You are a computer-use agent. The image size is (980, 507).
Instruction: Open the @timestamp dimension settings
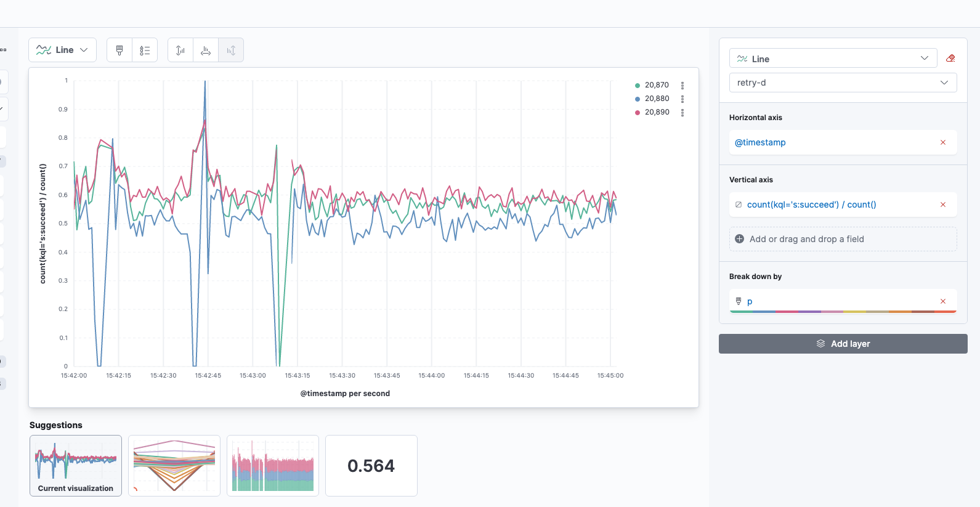point(760,142)
